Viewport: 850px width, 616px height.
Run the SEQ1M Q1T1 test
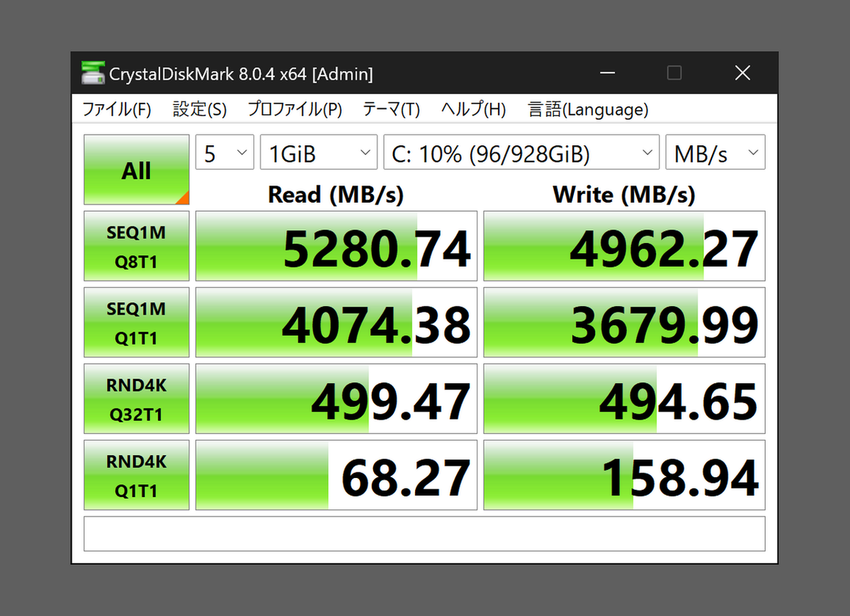point(137,323)
